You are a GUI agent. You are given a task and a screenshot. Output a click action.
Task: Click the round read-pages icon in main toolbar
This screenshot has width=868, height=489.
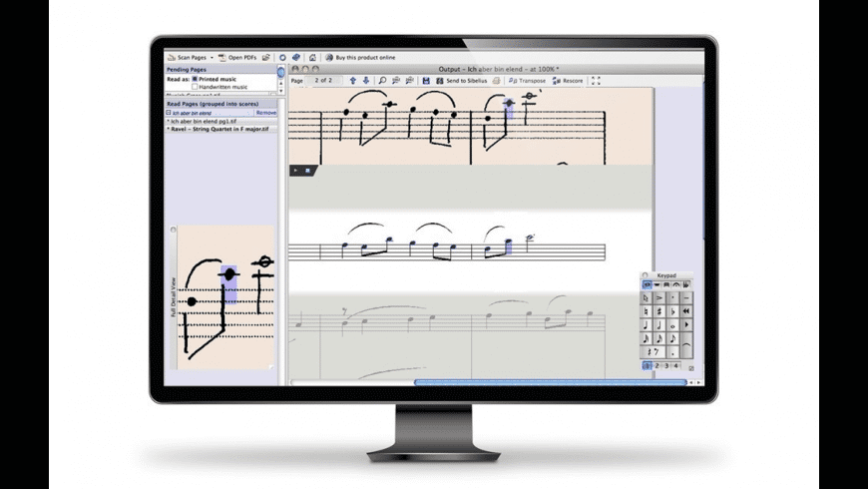coord(282,57)
